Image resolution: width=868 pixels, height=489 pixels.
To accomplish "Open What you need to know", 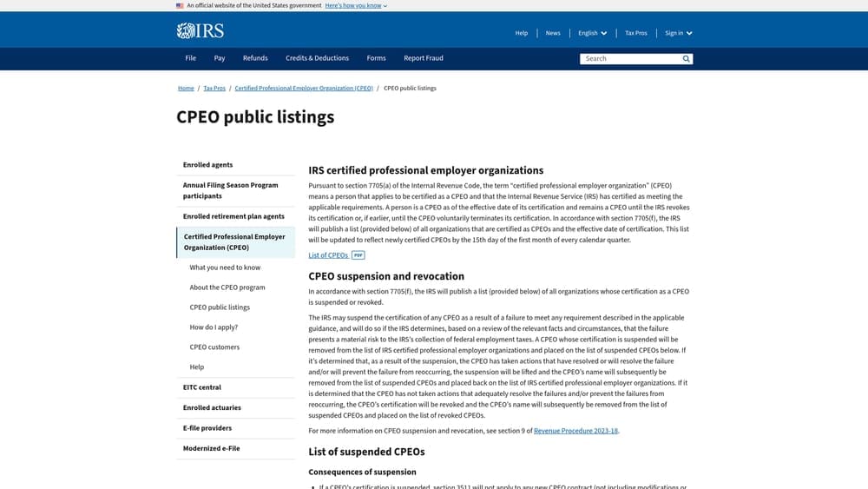I will click(x=225, y=268).
